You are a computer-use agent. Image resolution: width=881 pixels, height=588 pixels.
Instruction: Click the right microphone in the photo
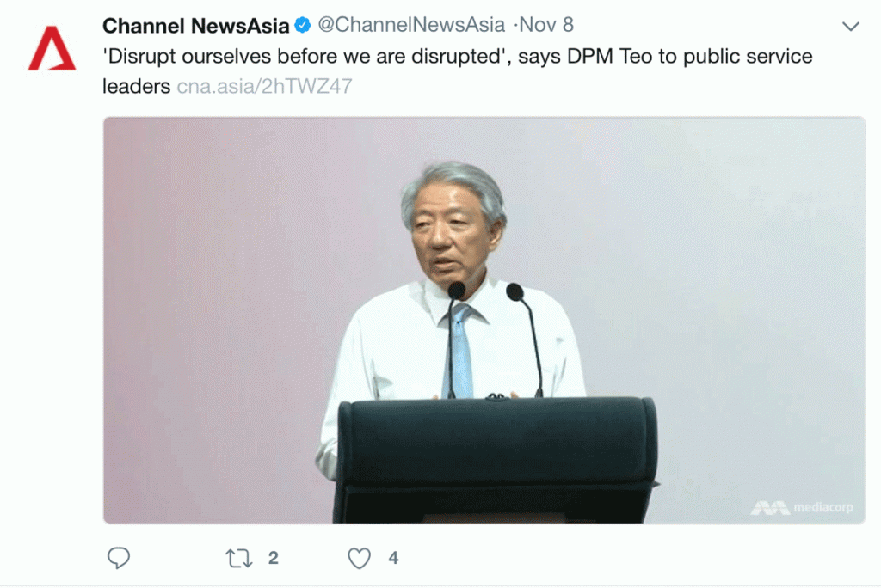(x=526, y=340)
